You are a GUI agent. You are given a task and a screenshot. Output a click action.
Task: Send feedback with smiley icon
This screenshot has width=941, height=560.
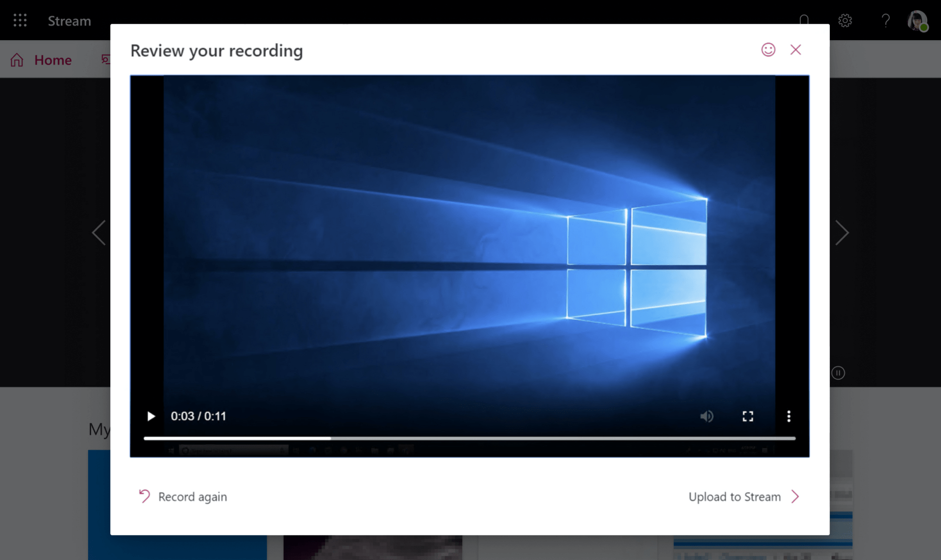768,49
